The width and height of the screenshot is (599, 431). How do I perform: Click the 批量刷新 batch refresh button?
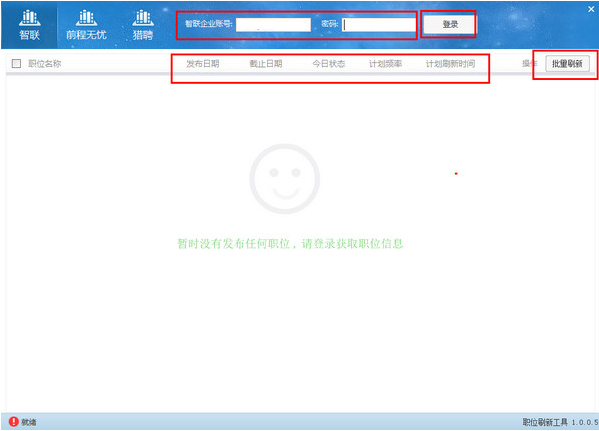[x=567, y=64]
